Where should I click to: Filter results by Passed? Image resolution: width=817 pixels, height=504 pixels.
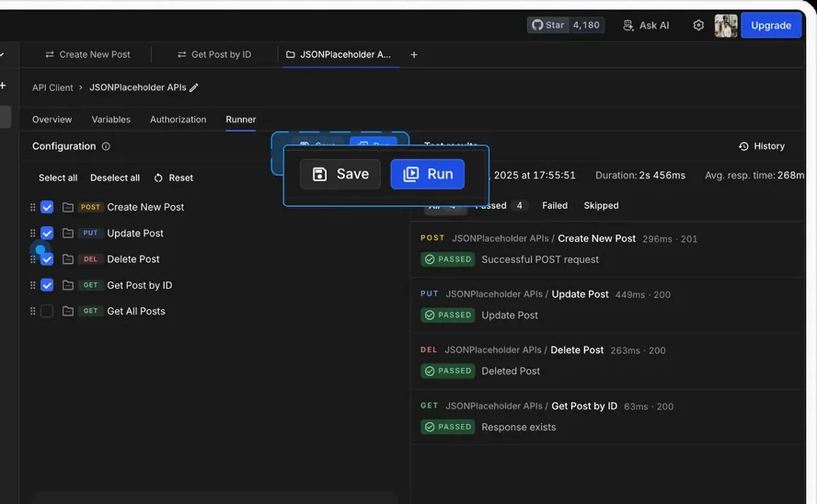tap(502, 205)
